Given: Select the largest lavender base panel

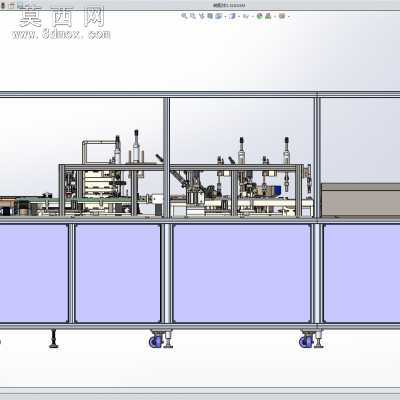Looking at the screenshot, I should (x=242, y=273).
